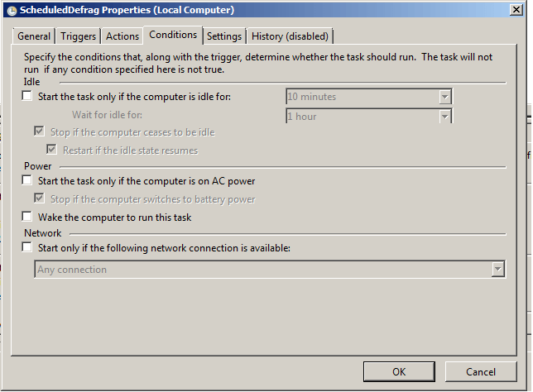Toggle stop if computer ceases to be idle

coord(40,131)
